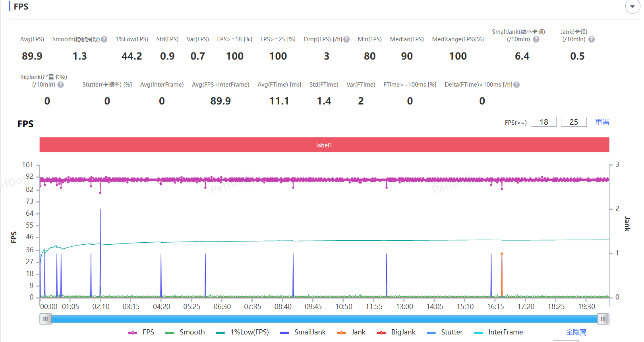
Task: Click the red label1 bar
Action: (324, 145)
